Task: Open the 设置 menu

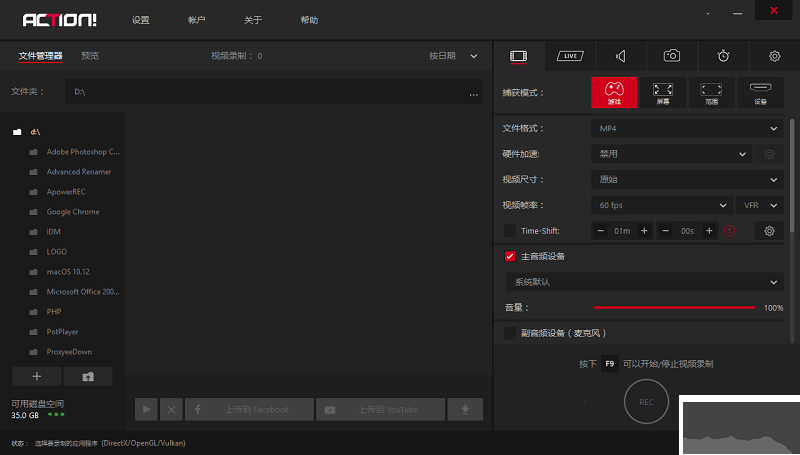Action: click(x=141, y=20)
